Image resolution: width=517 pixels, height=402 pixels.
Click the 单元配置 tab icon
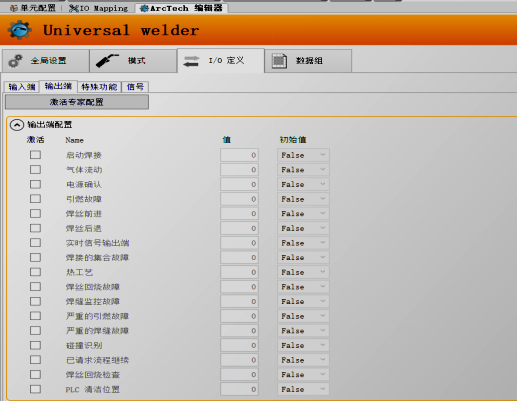14,8
